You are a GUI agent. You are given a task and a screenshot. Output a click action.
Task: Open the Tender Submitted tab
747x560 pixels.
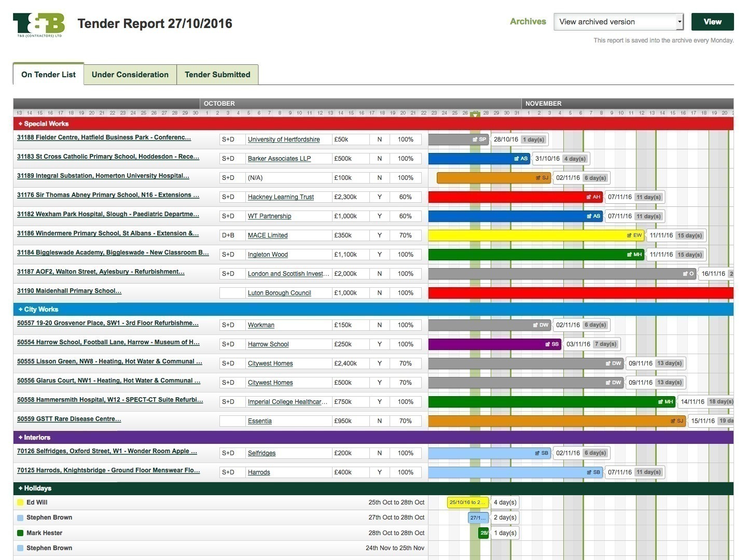tap(217, 75)
